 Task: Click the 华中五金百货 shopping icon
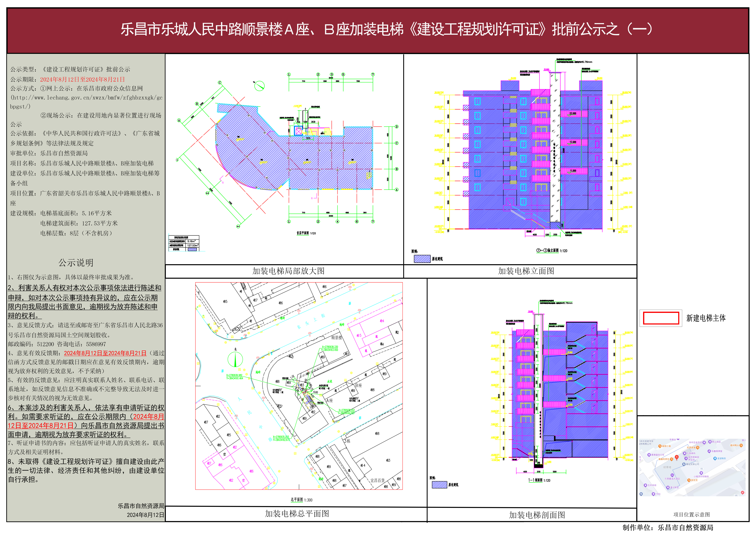[x=704, y=442]
